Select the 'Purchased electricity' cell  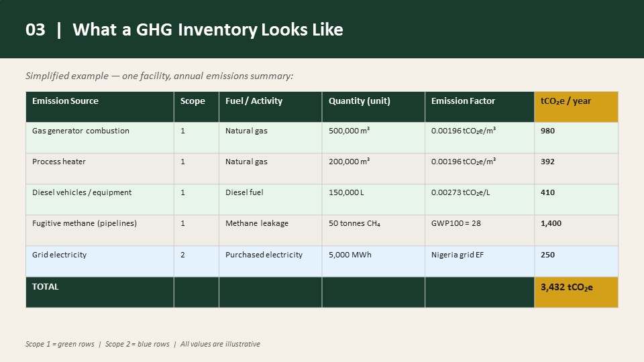(x=270, y=261)
